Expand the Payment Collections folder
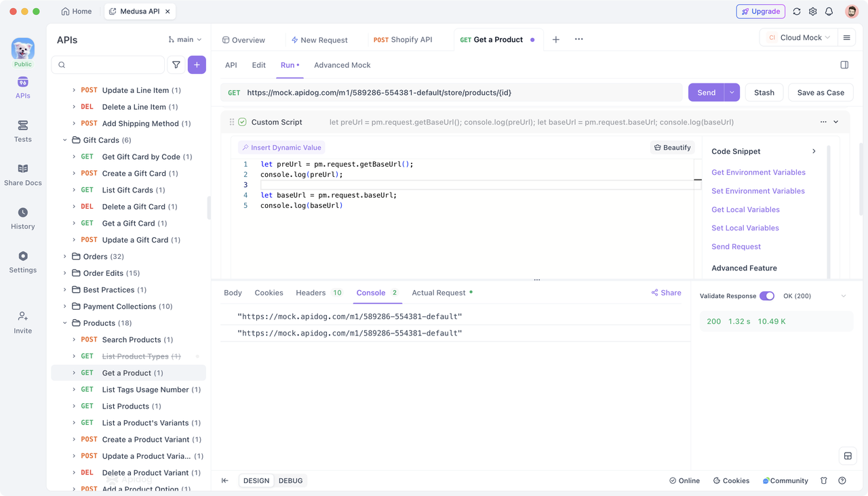This screenshot has width=868, height=496. pyautogui.click(x=65, y=306)
